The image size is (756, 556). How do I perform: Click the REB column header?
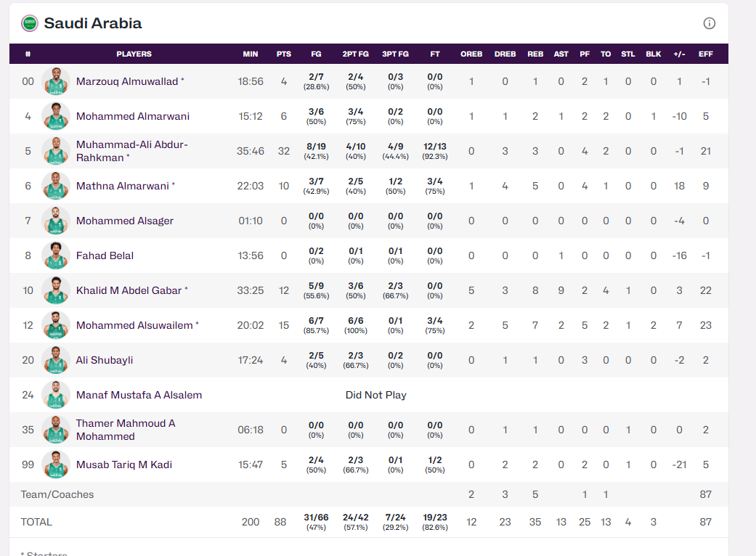click(x=535, y=54)
